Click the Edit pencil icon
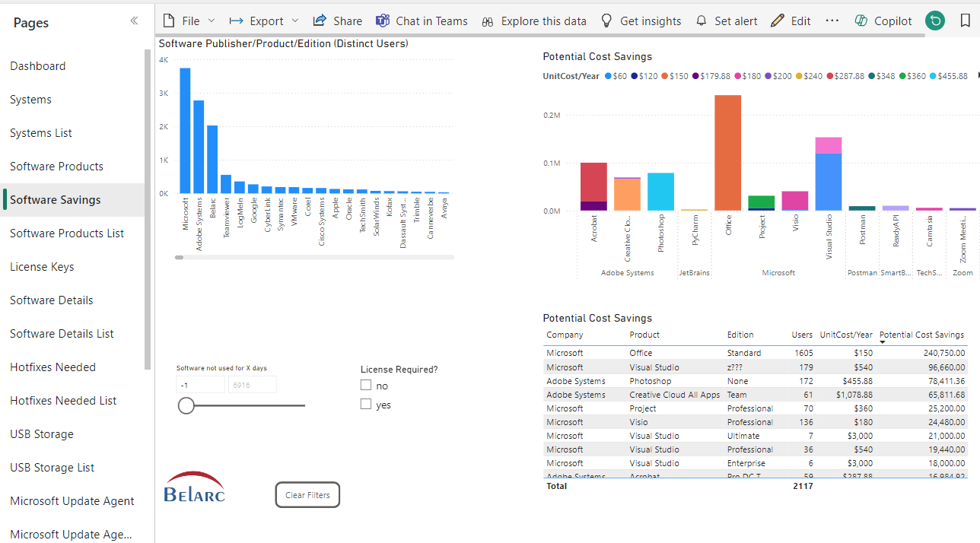This screenshot has height=543, width=980. tap(777, 21)
